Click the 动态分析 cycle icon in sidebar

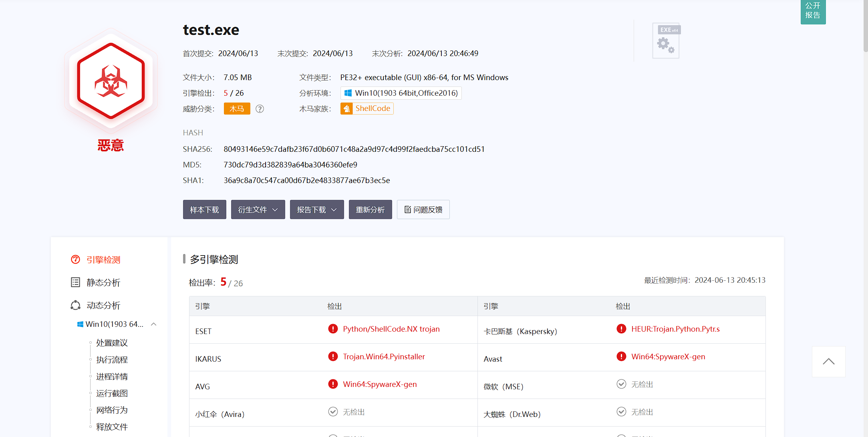pos(75,305)
